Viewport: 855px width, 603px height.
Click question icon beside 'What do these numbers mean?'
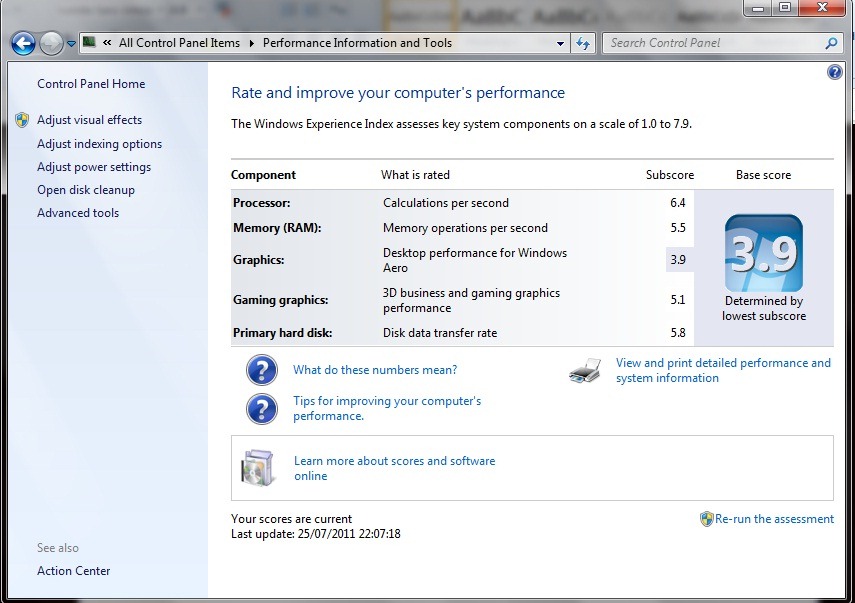click(x=261, y=370)
